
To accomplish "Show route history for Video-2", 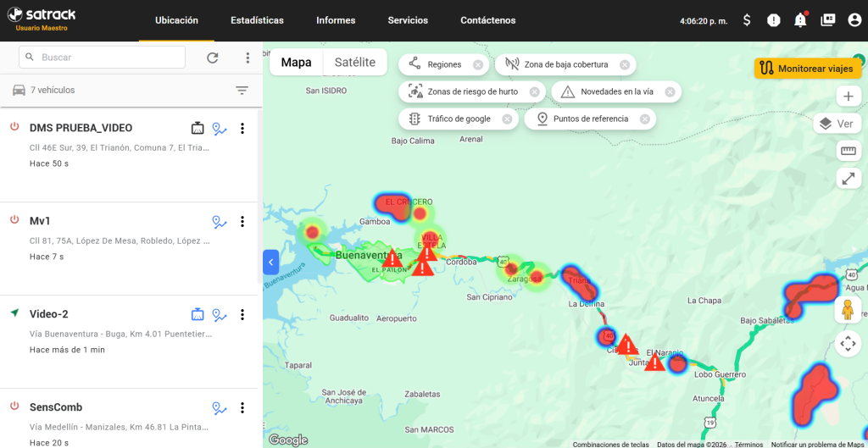I will 220,315.
